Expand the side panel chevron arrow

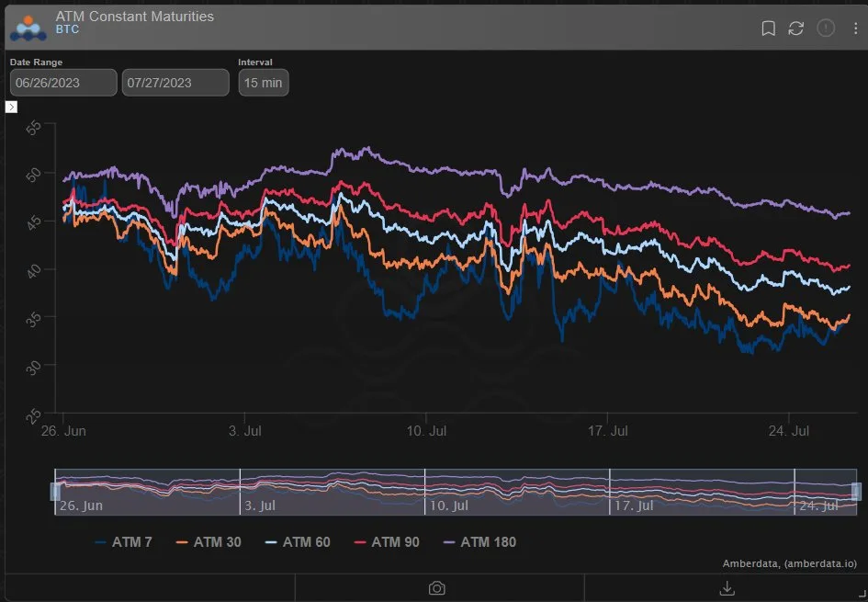pos(12,107)
